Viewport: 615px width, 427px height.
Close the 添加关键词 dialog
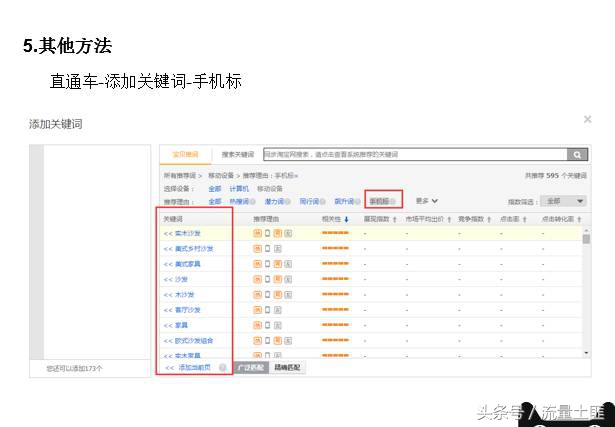click(x=587, y=119)
